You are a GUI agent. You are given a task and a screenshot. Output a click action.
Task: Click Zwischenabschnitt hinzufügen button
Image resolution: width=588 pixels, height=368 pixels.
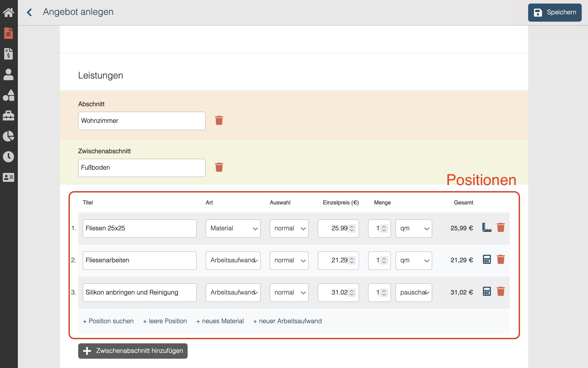coord(133,351)
